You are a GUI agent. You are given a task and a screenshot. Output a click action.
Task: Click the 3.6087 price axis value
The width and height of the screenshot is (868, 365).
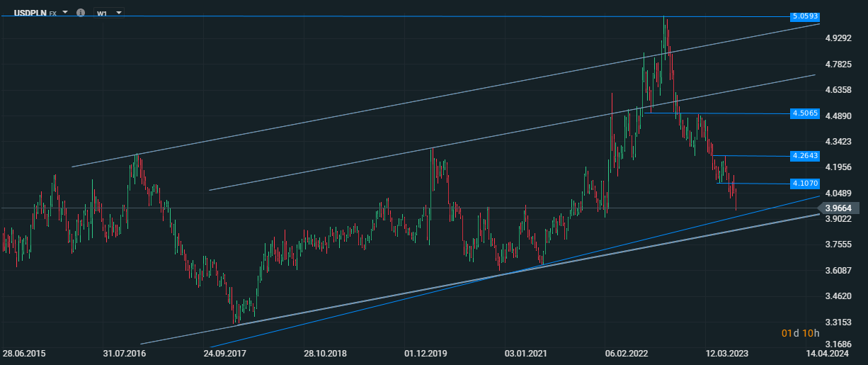click(x=837, y=271)
